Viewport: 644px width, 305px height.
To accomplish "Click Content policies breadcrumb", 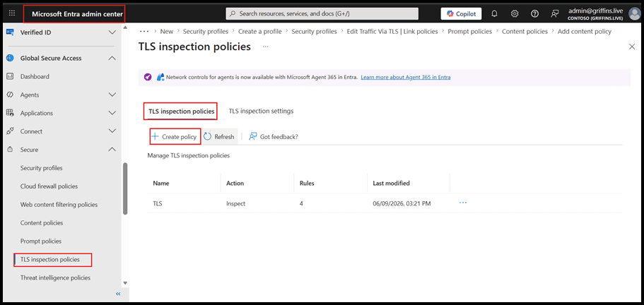I will point(525,31).
